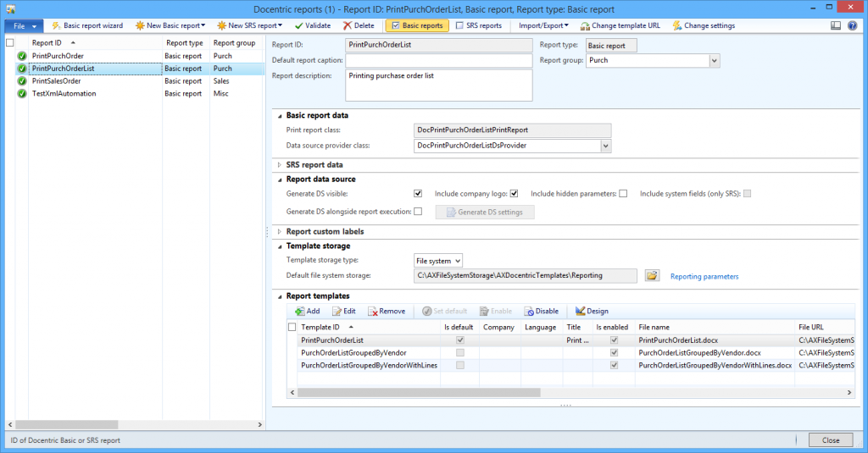Click green status icon of PrintSalesOrder
The image size is (868, 453).
coord(21,80)
